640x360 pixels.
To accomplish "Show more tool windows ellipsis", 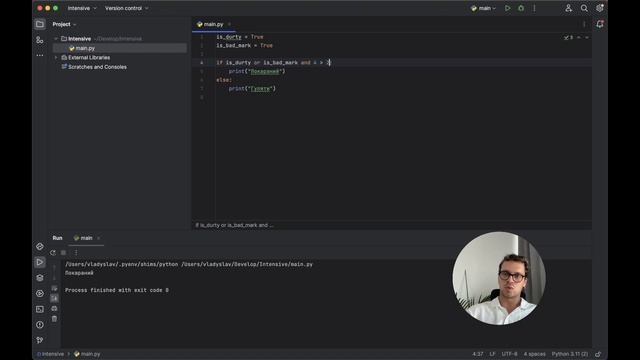I will pyautogui.click(x=40, y=55).
